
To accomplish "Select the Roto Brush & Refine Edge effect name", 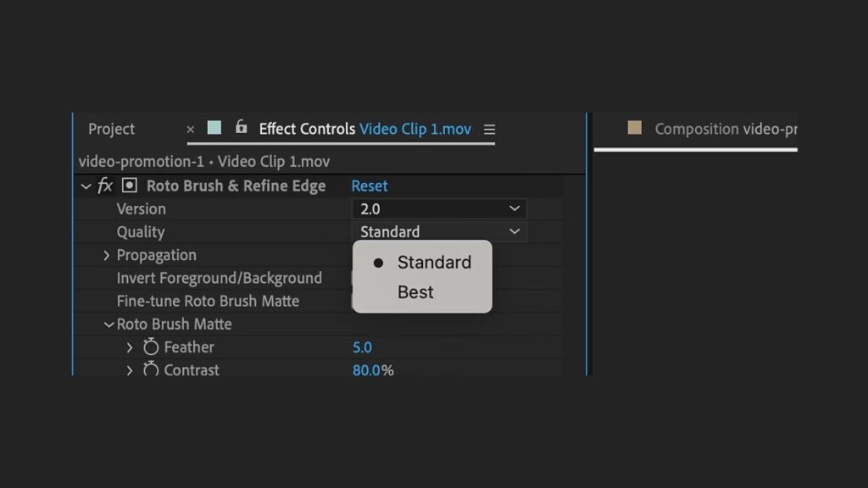I will pyautogui.click(x=236, y=186).
